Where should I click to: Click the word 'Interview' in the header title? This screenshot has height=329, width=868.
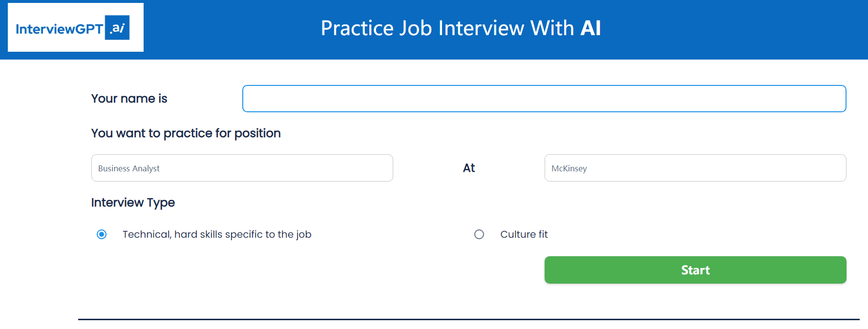[x=481, y=28]
